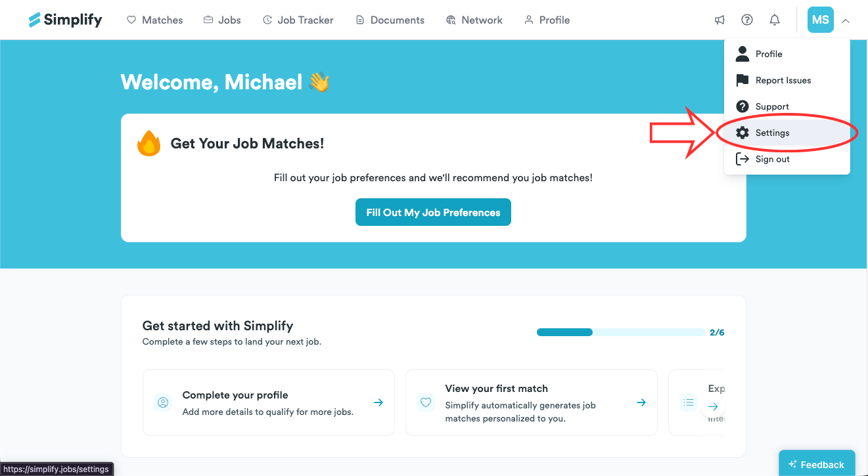Click the help question mark icon

pyautogui.click(x=747, y=20)
